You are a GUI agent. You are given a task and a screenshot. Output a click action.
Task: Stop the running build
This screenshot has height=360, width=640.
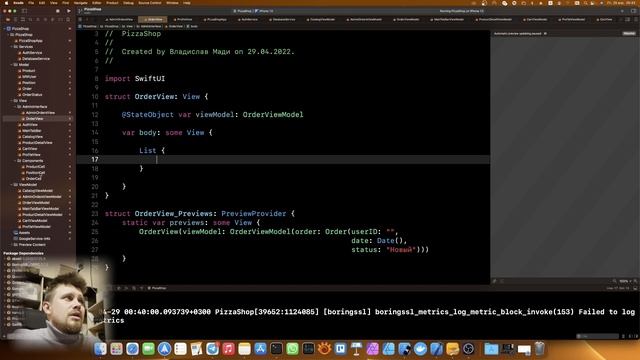tap(58, 11)
